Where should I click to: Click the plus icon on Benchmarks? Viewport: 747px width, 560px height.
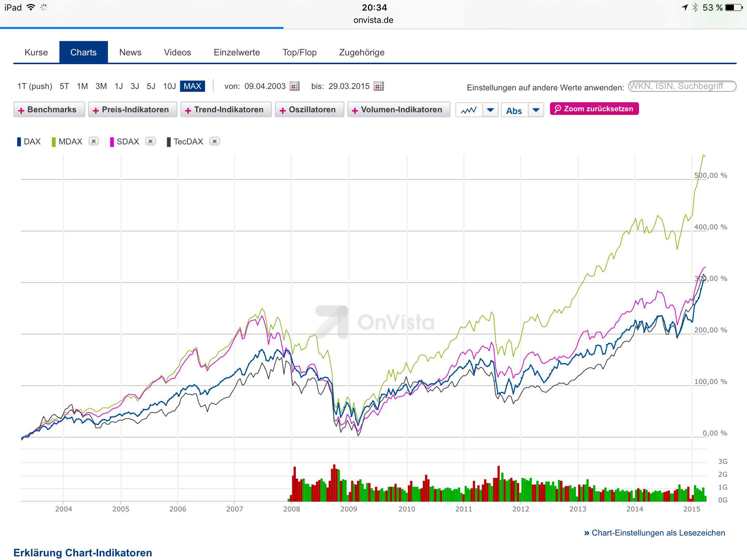21,110
